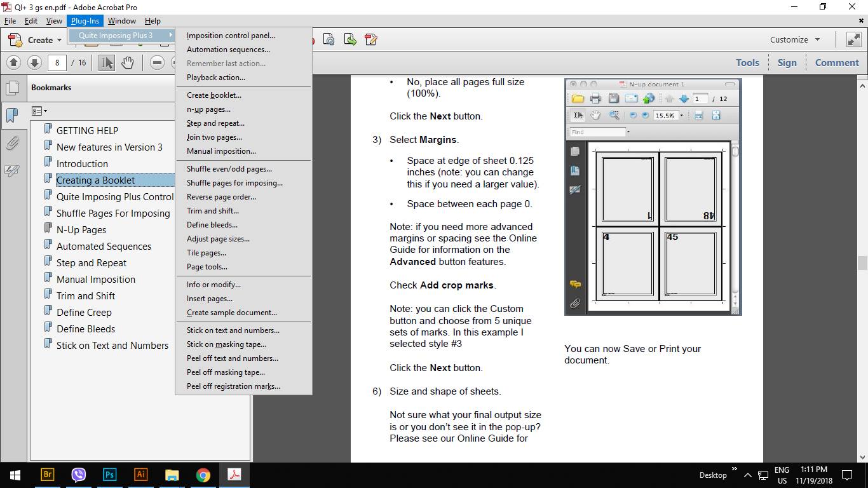Pick Stick on text and numbers
Viewport: 868px width, 488px height.
(x=233, y=330)
